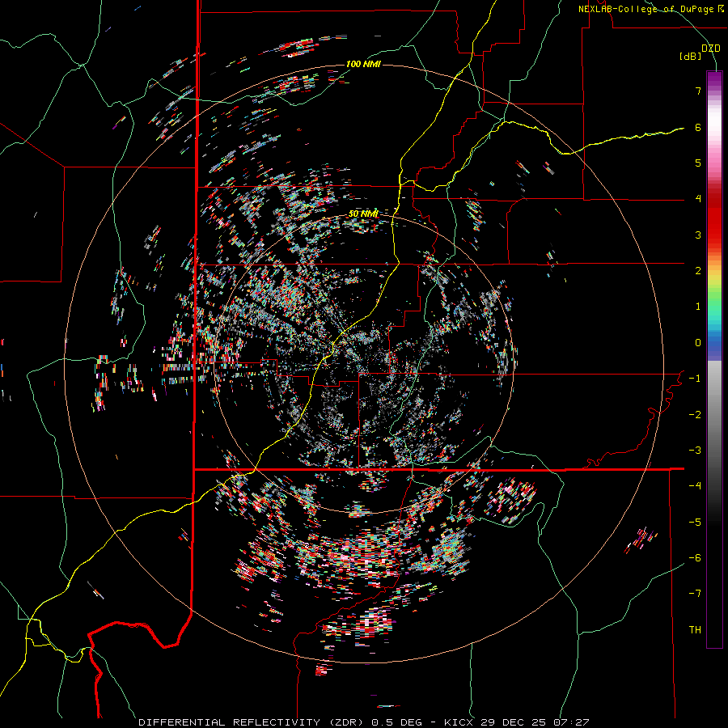Click the "07:27" time in the caption
Image resolution: width=728 pixels, height=728 pixels.
(x=571, y=722)
